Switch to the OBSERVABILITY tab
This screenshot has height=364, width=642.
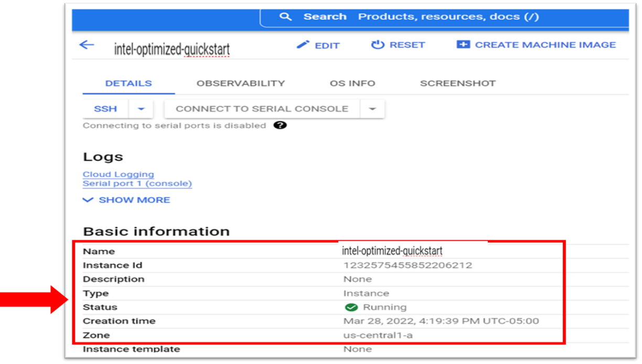[241, 83]
